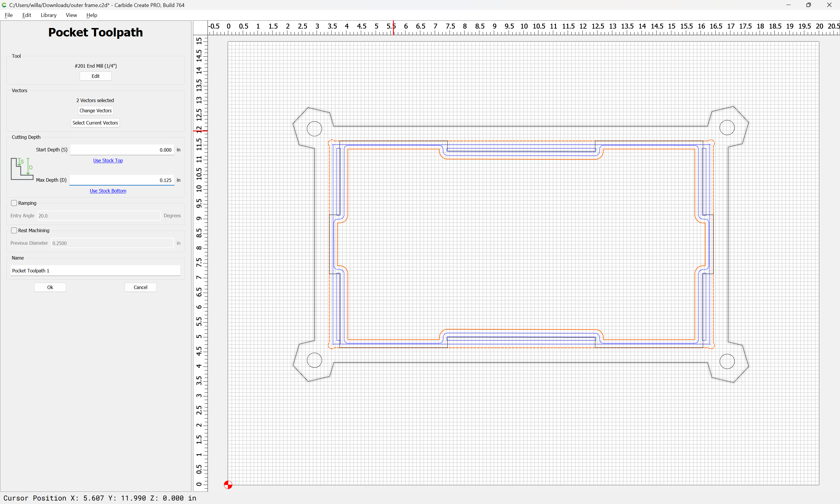Click the tool Edit button
Screen dimensions: 840x504
click(95, 76)
